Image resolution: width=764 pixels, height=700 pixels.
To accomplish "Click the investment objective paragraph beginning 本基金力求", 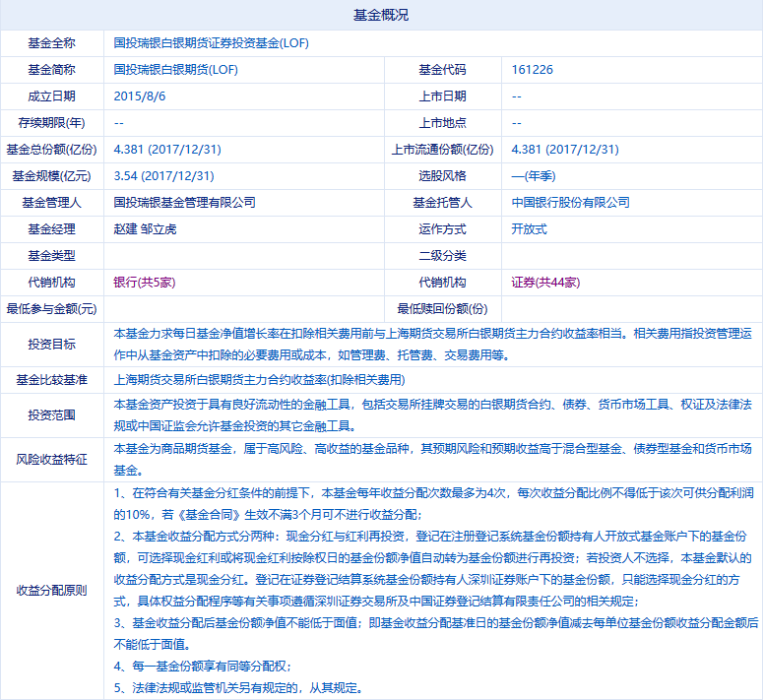I will point(432,345).
